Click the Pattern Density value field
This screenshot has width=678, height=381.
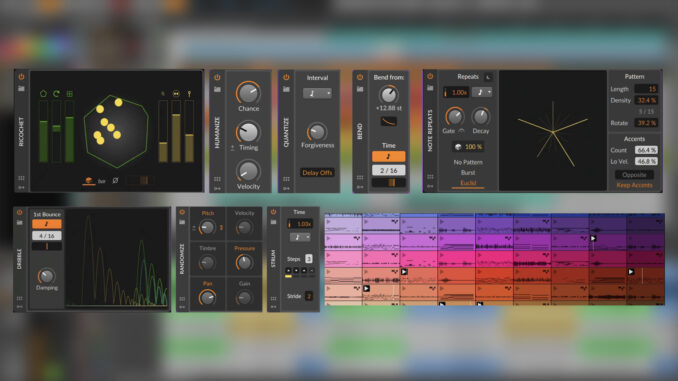click(646, 100)
